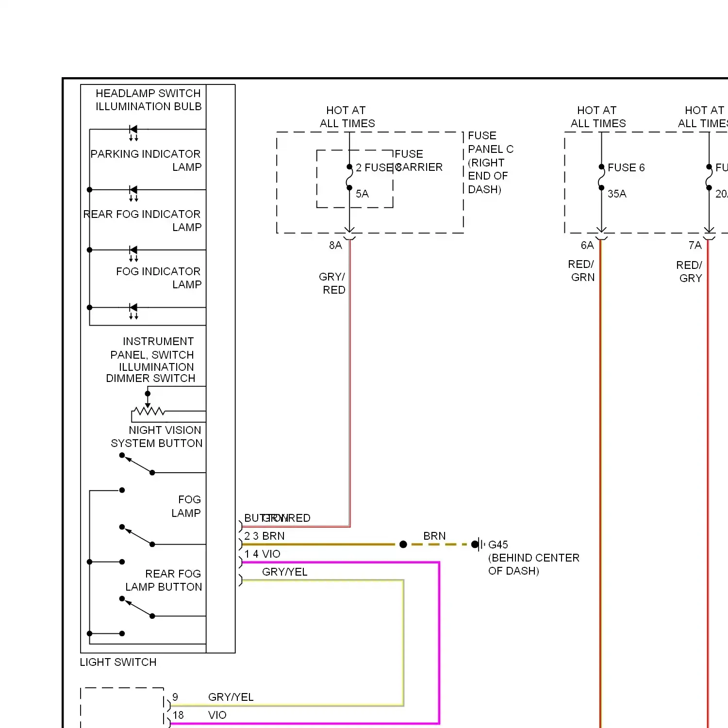Select the night vision button switch symbol
Image resolution: width=728 pixels, height=728 pixels.
[x=137, y=464]
